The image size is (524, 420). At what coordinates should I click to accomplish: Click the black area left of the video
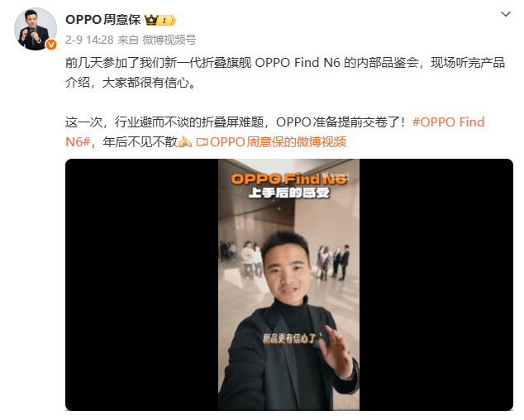pyautogui.click(x=141, y=284)
